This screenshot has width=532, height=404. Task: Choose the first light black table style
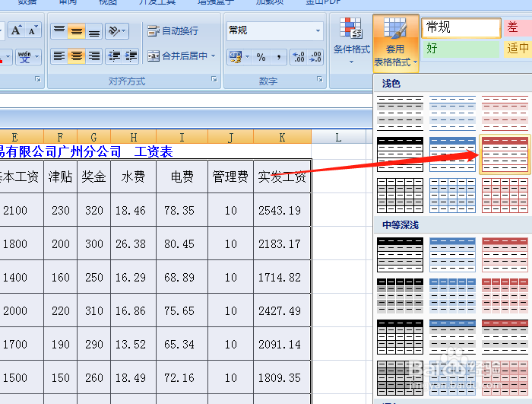click(x=400, y=113)
